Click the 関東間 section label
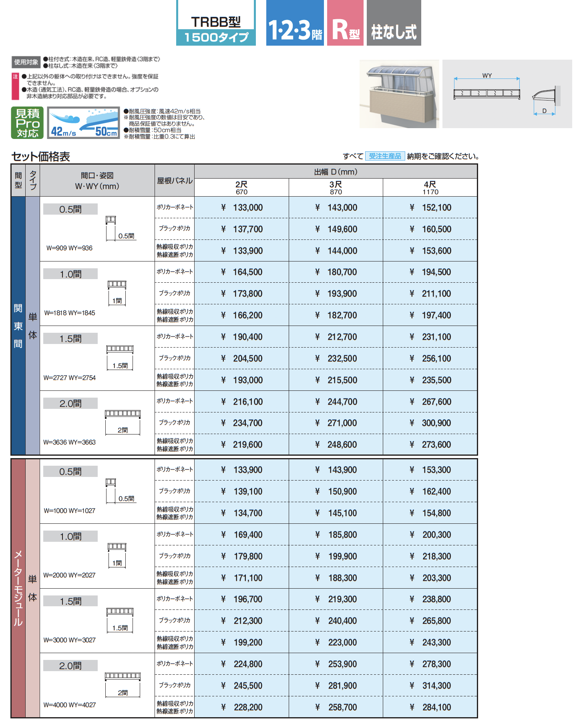Image resolution: width=583 pixels, height=728 pixels. [x=18, y=326]
